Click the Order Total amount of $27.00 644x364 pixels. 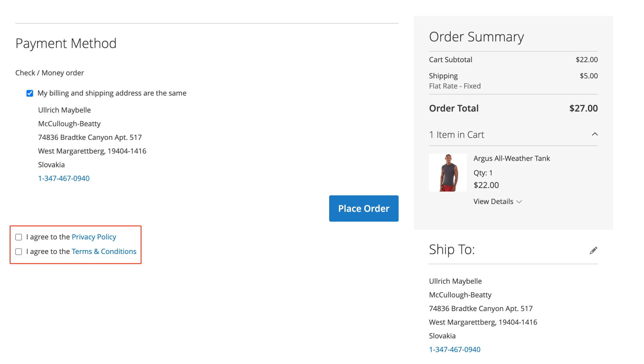[583, 108]
